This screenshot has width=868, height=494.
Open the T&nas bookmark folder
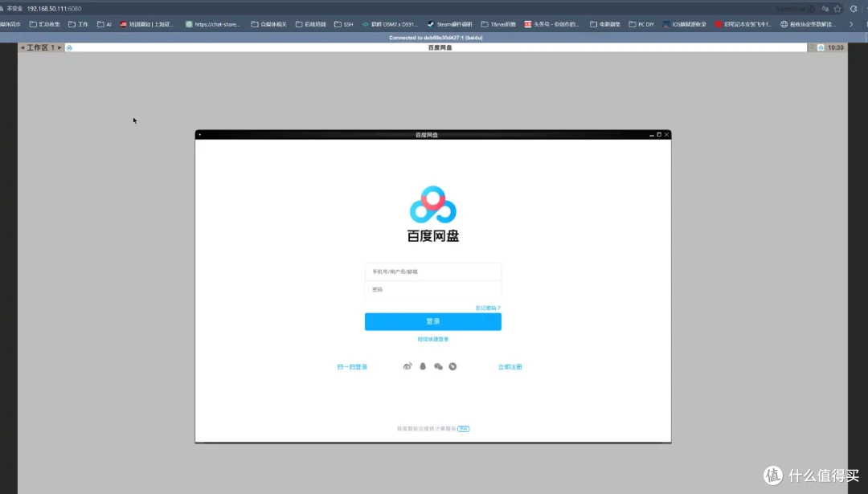coord(498,24)
